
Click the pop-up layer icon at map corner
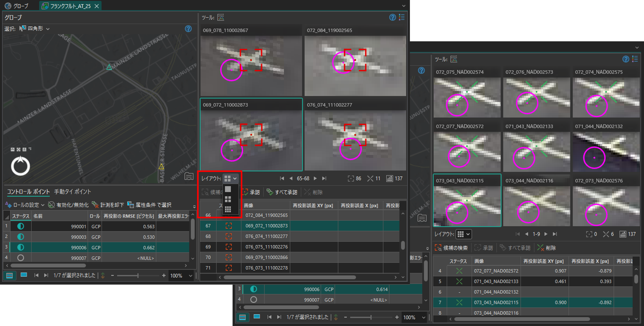pos(189,176)
